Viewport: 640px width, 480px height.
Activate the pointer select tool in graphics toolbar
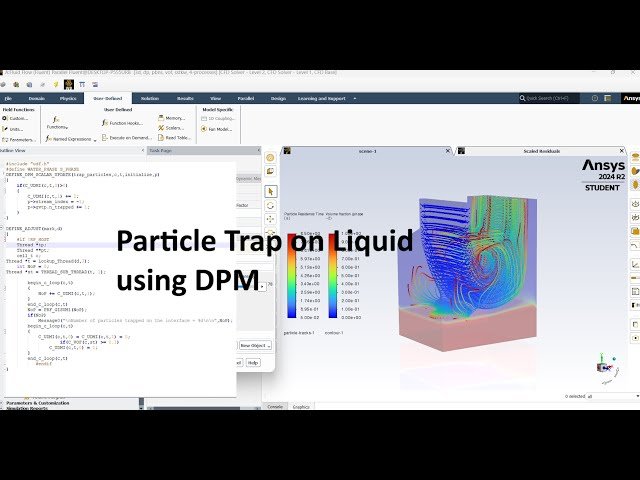(270, 191)
